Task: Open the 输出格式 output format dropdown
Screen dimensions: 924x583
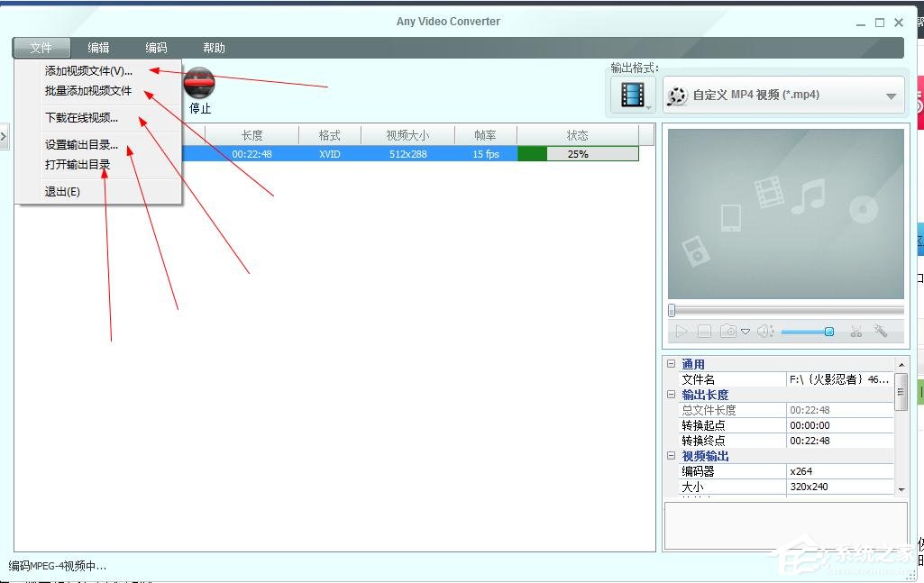Action: coord(890,95)
